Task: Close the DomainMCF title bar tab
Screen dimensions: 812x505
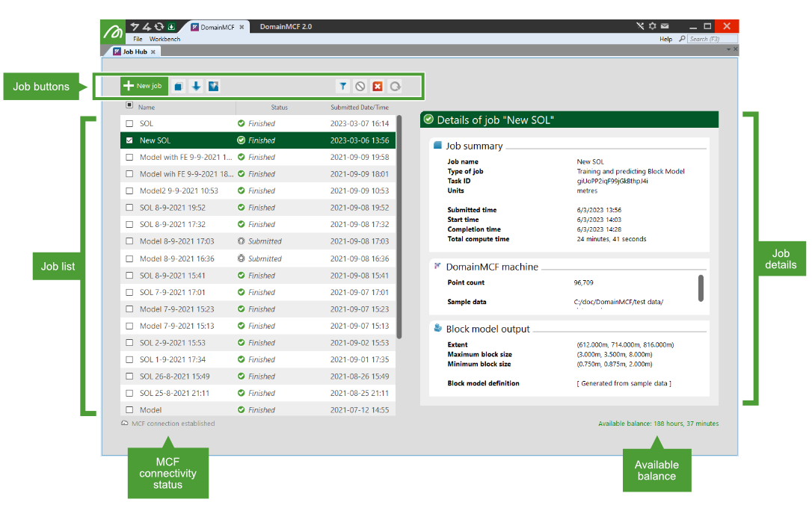Action: pyautogui.click(x=242, y=27)
